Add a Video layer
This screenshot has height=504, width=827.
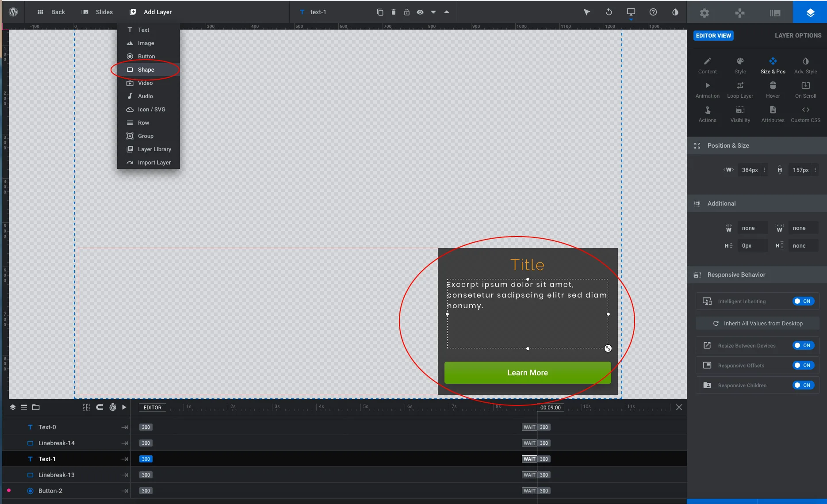[149, 83]
